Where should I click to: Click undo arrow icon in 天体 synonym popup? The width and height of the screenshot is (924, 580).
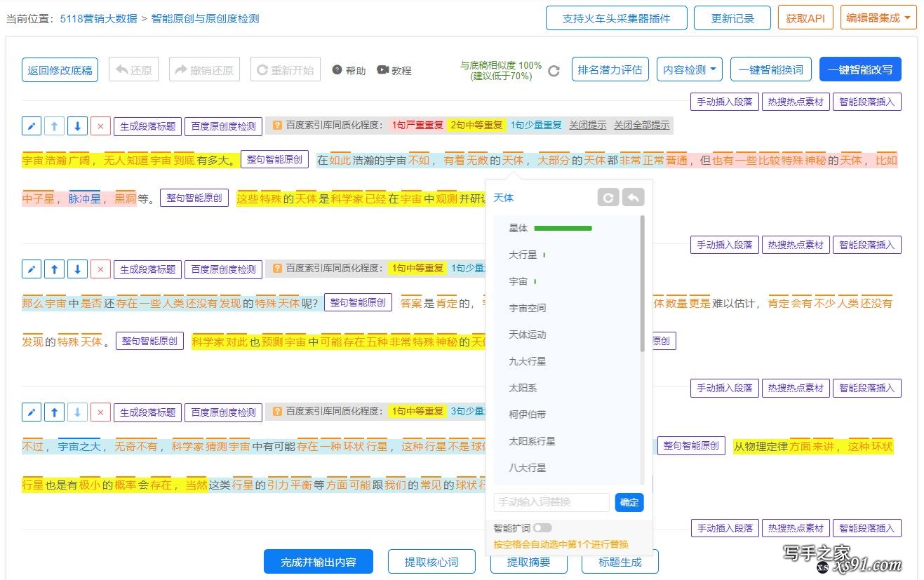click(633, 198)
